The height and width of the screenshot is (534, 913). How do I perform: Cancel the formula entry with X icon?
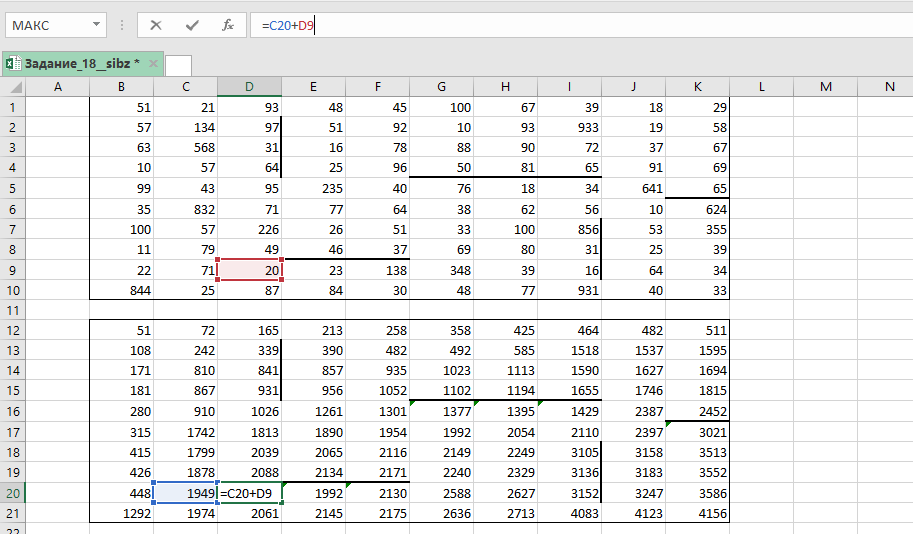[156, 25]
